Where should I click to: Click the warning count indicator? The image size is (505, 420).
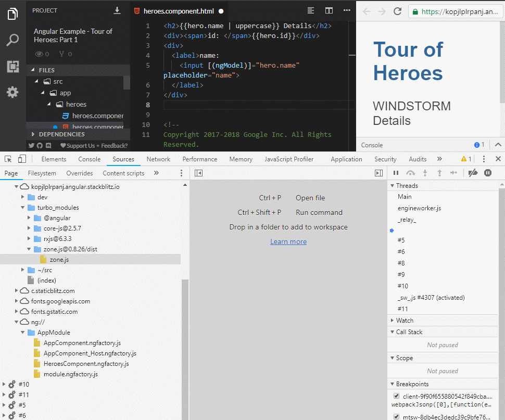(466, 159)
